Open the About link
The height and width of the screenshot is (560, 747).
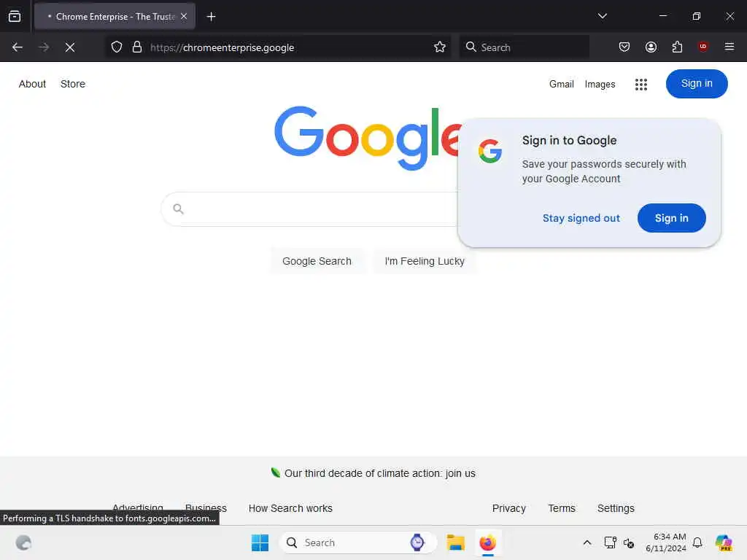coord(32,84)
